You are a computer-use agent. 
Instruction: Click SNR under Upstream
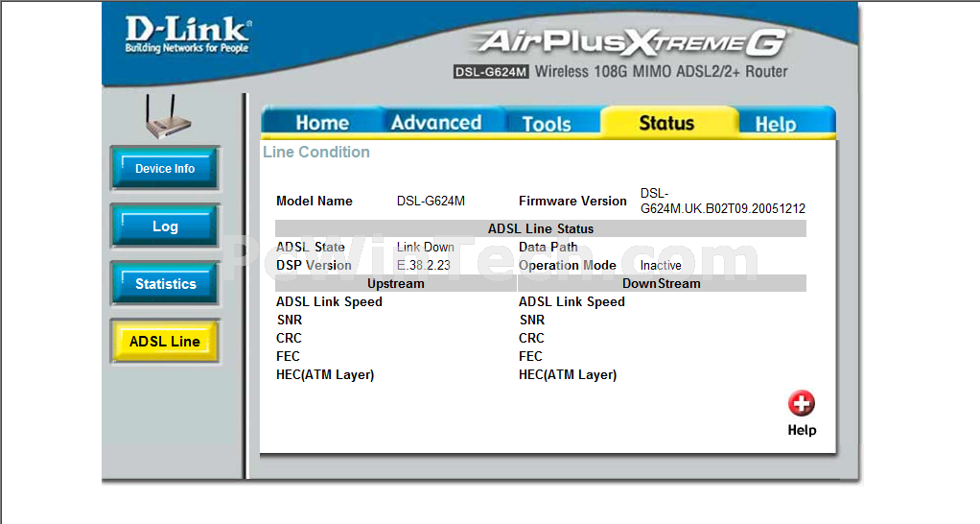pos(290,320)
